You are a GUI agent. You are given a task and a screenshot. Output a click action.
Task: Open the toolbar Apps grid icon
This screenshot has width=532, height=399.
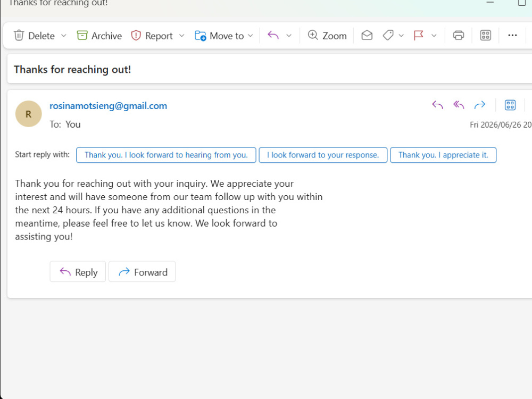[486, 35]
